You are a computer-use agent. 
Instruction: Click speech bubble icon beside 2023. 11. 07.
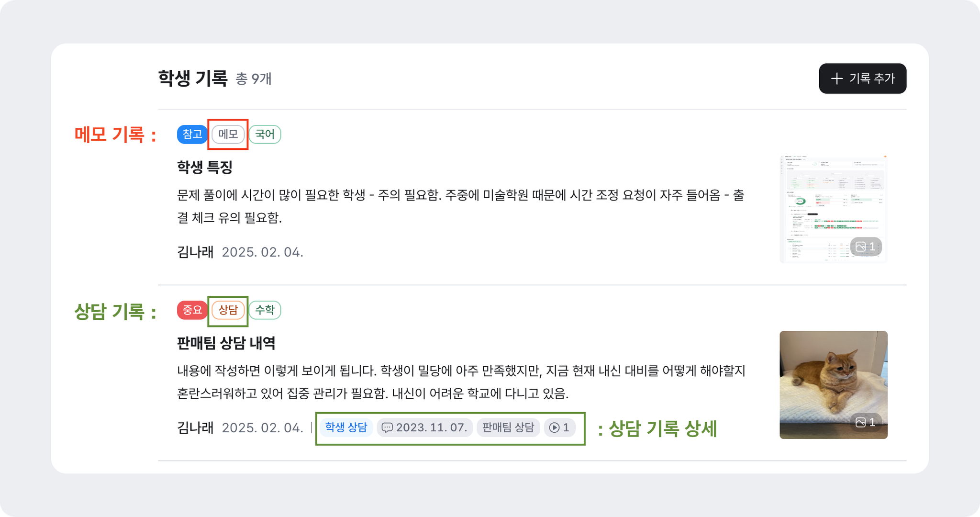(387, 427)
